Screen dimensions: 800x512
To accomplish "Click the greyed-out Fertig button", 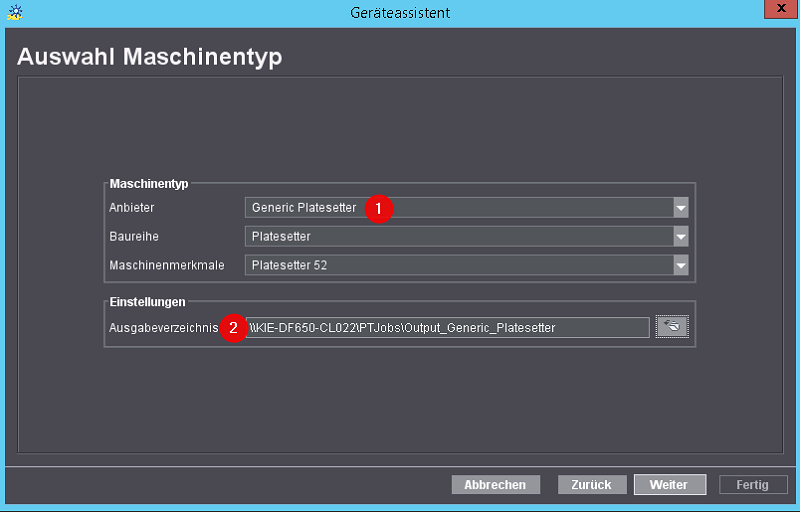I will [x=753, y=485].
